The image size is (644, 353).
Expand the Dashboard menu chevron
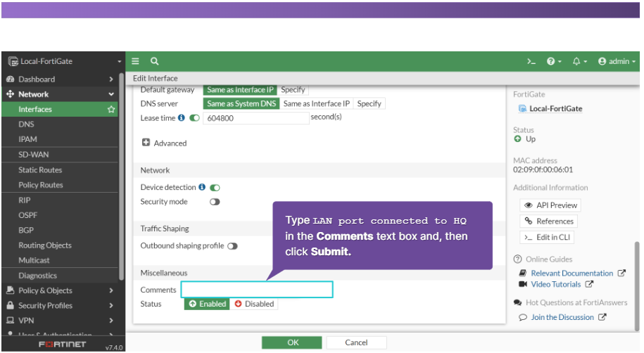111,79
